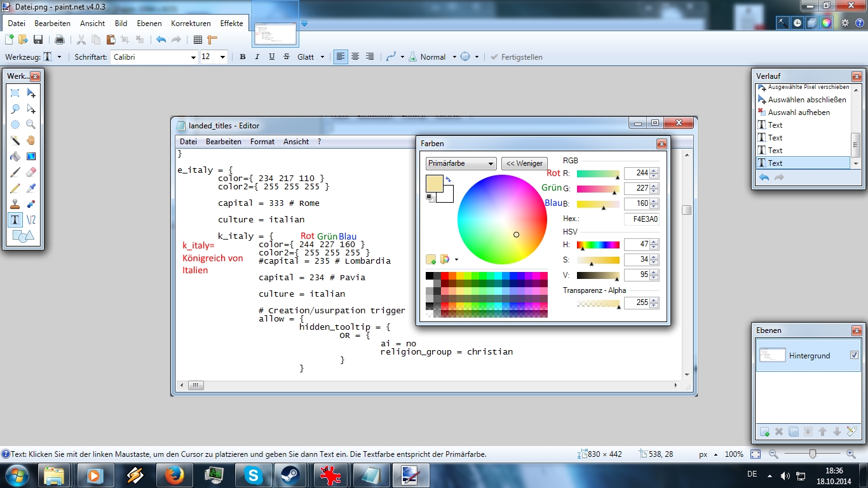Switch to the Gradient tool

pos(31,156)
